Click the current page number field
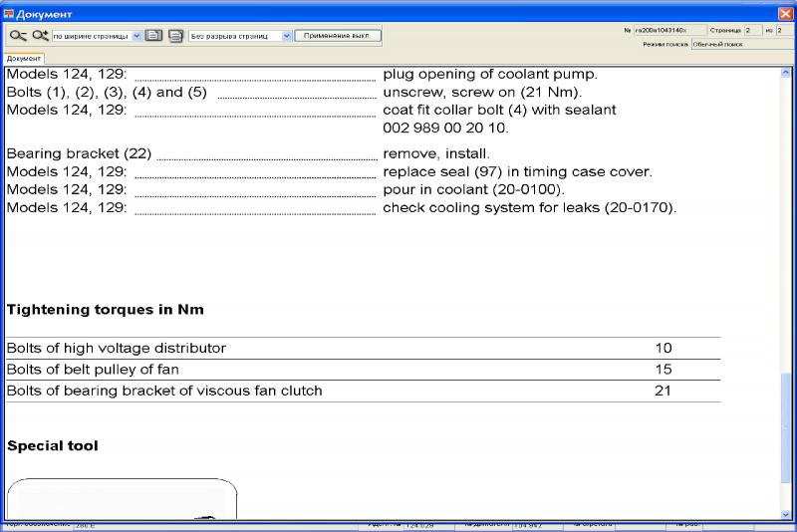The height and width of the screenshot is (532, 797). (752, 30)
